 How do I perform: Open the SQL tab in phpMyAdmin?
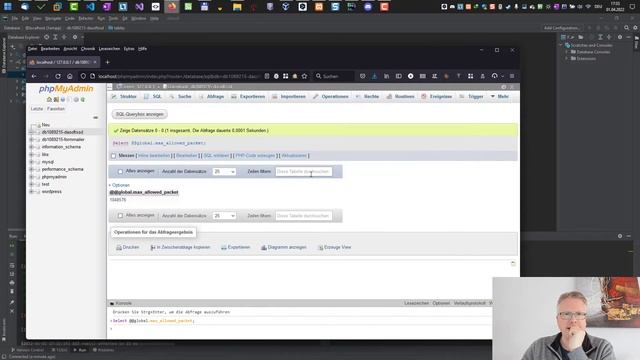pos(153,97)
